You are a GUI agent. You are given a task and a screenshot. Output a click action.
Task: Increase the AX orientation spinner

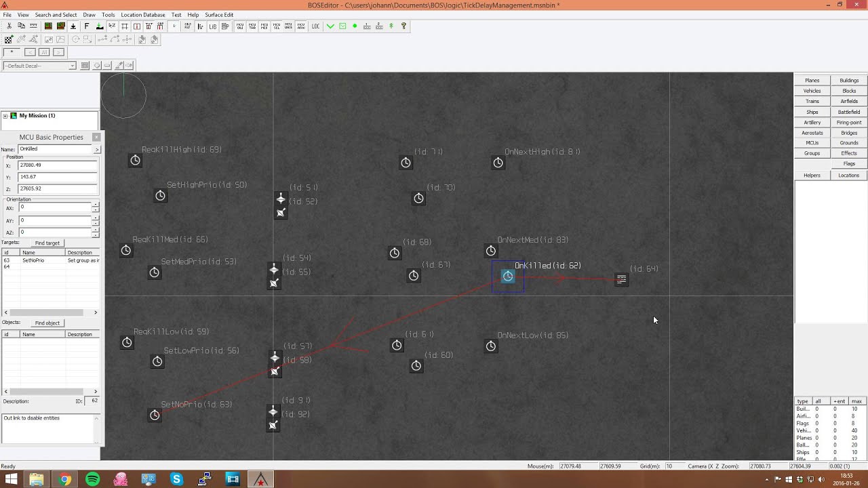click(x=96, y=205)
